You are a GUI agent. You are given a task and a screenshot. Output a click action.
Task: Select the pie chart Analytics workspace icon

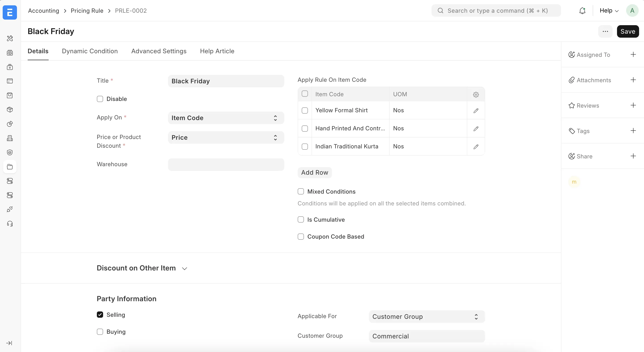pyautogui.click(x=10, y=124)
